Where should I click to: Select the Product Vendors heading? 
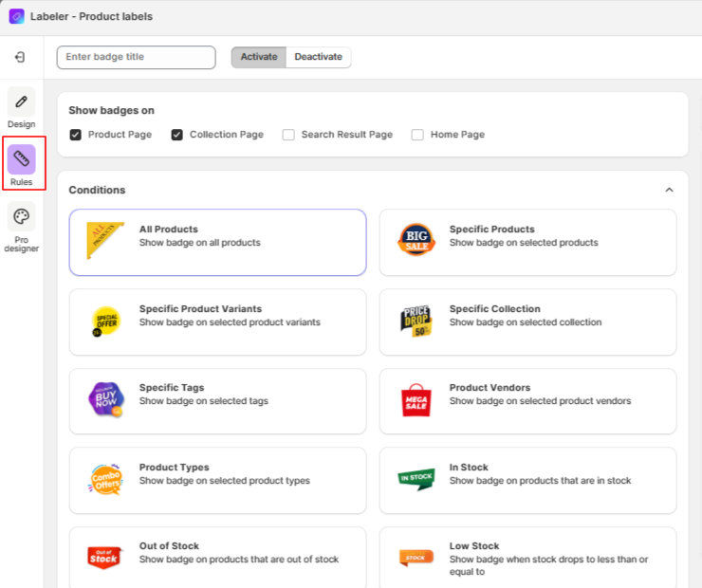pos(490,388)
